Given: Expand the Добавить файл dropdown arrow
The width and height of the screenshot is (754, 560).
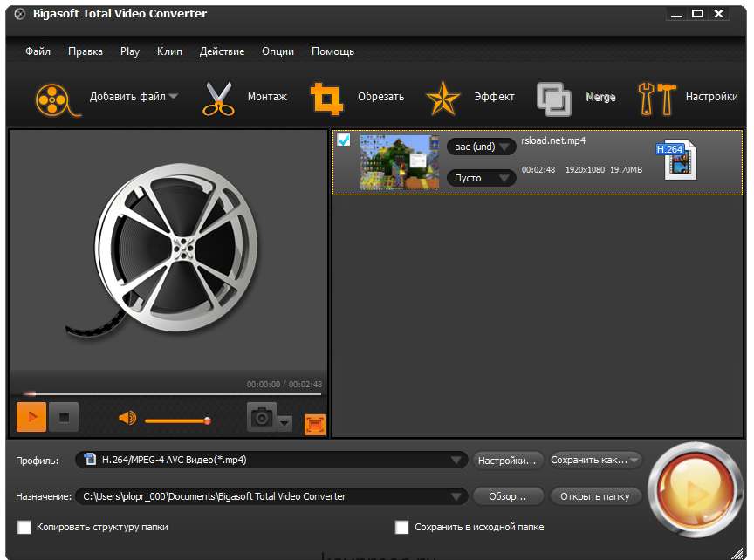Looking at the screenshot, I should pos(174,96).
